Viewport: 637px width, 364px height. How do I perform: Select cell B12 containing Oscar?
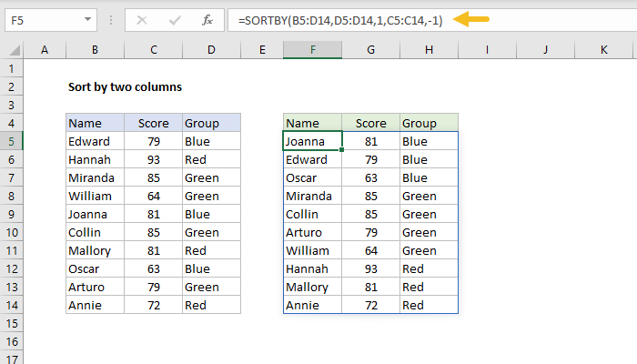pyautogui.click(x=95, y=269)
